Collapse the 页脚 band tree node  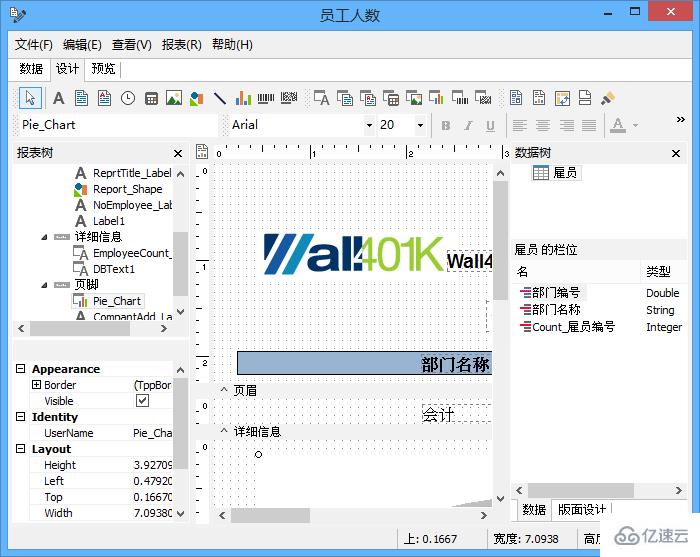click(44, 285)
